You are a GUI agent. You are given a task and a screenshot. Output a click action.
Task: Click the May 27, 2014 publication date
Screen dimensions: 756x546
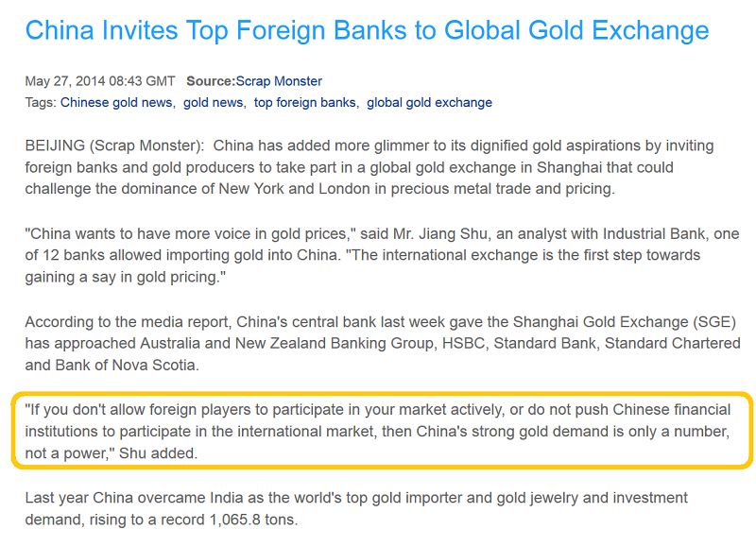coord(100,81)
